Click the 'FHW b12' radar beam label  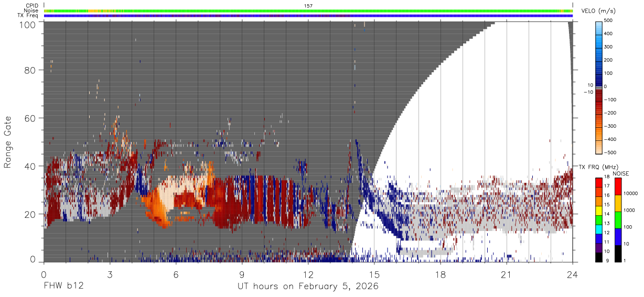tap(63, 287)
